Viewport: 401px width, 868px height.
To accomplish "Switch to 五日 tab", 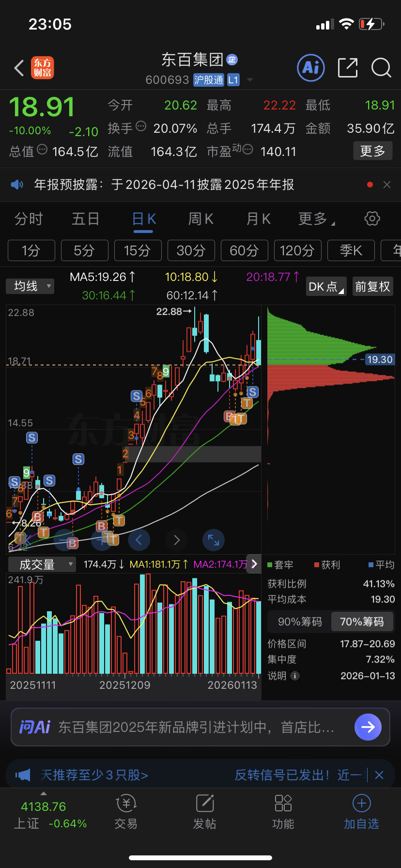I will coord(85,219).
